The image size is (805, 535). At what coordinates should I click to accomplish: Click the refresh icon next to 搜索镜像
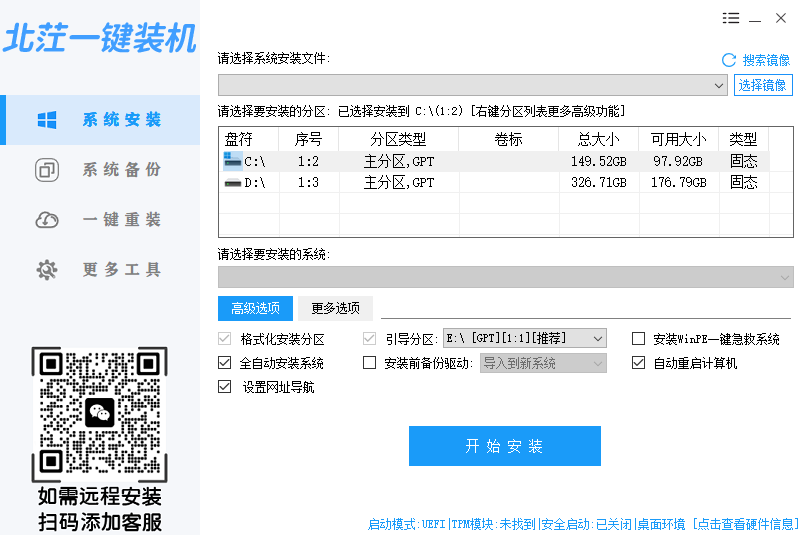pyautogui.click(x=729, y=60)
